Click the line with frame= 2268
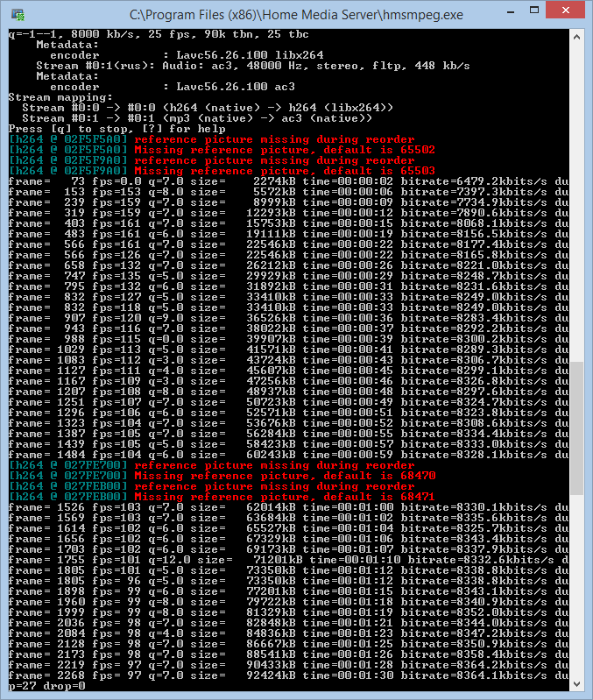Screen dimensions: 593x700 [x=288, y=675]
